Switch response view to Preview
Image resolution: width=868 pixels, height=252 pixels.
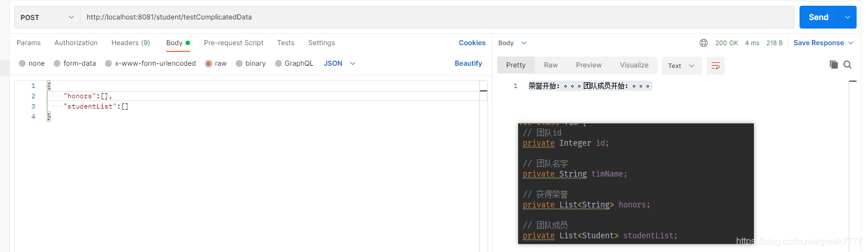click(x=589, y=65)
